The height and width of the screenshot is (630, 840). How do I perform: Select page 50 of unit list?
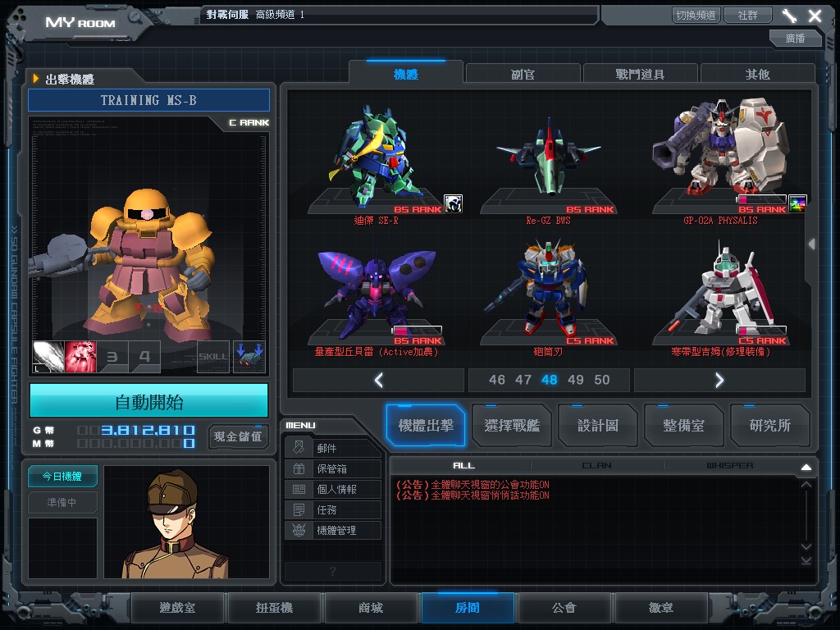tap(601, 380)
